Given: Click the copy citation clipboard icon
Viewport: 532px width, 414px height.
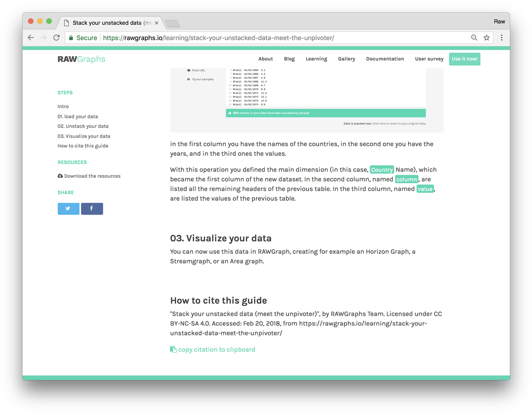Looking at the screenshot, I should coord(173,349).
